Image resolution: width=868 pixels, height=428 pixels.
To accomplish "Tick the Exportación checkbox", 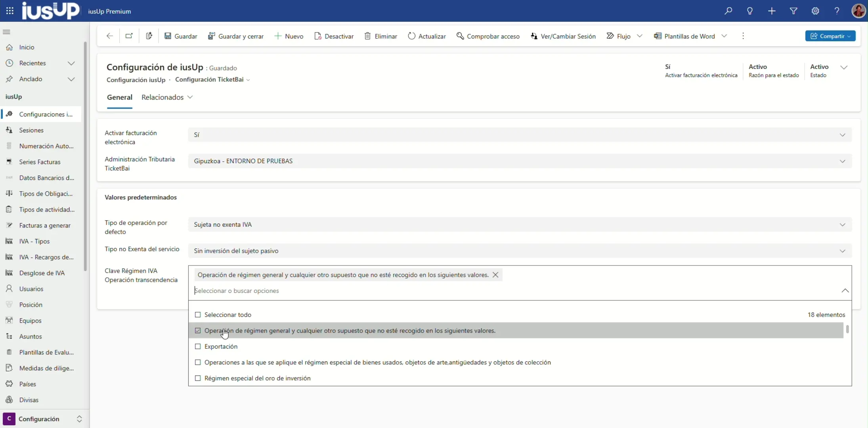I will pyautogui.click(x=198, y=346).
